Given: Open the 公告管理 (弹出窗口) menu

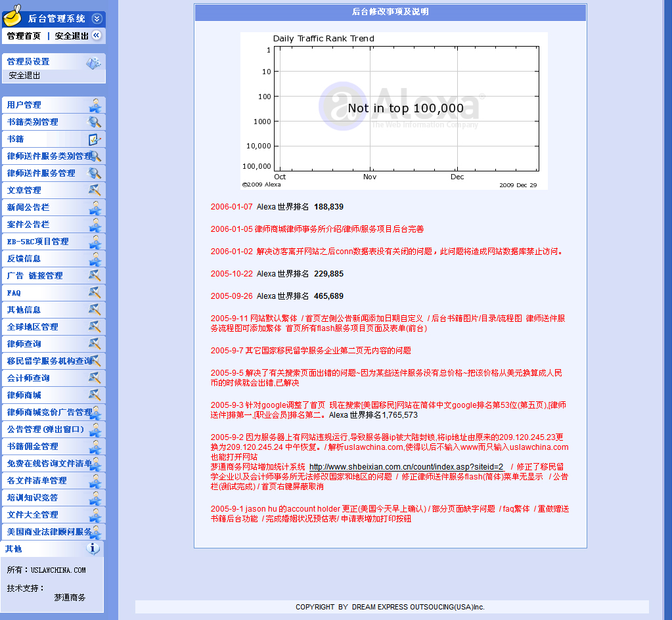Looking at the screenshot, I should coord(54,430).
